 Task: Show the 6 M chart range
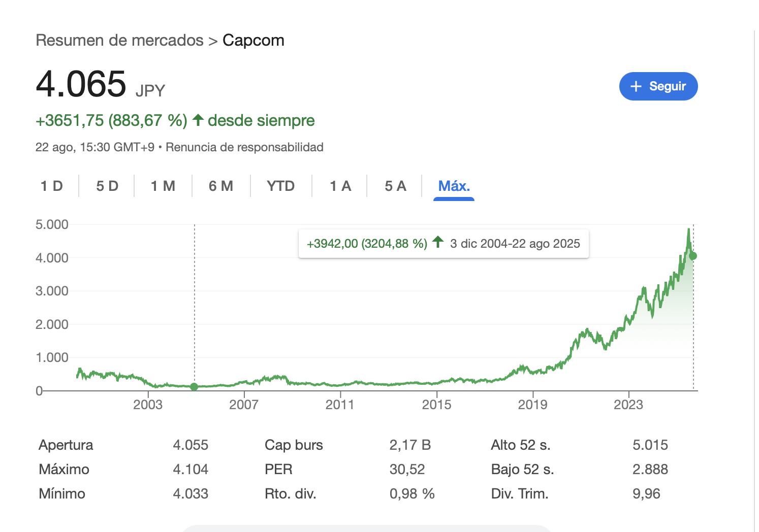(221, 186)
